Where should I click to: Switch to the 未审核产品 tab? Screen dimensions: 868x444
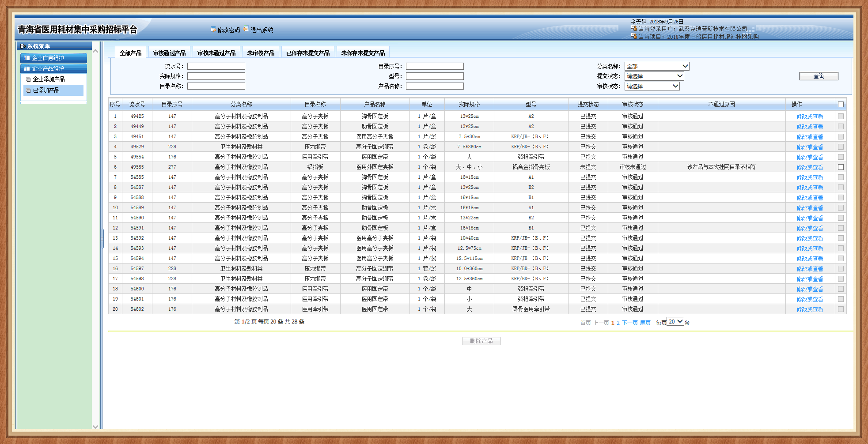[261, 53]
